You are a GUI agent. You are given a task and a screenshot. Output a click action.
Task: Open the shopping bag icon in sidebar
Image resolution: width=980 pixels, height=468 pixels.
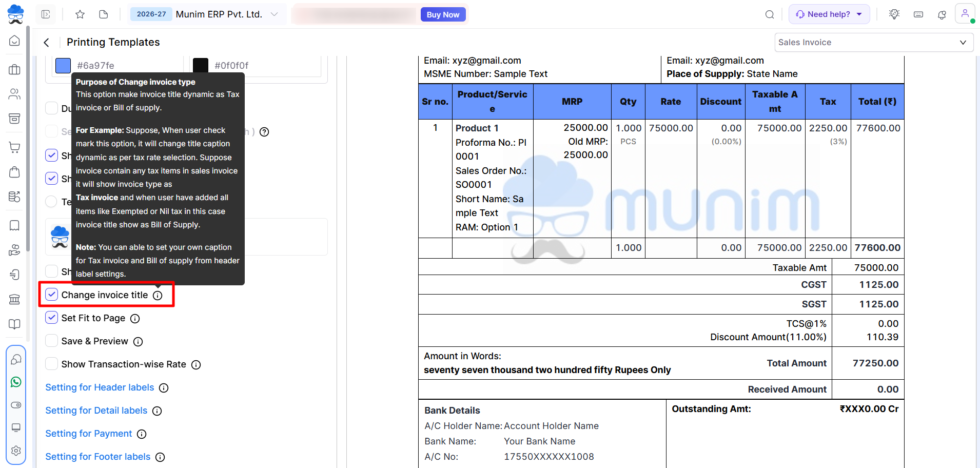(15, 172)
